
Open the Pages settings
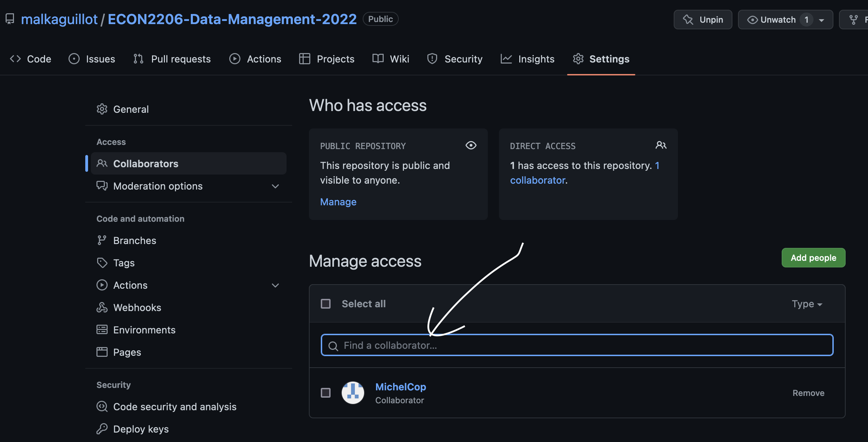[x=127, y=352]
